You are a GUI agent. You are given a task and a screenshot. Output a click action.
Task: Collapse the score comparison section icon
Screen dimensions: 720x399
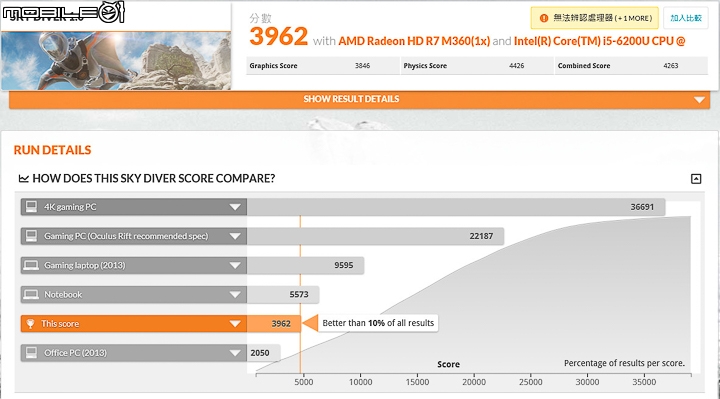click(696, 179)
